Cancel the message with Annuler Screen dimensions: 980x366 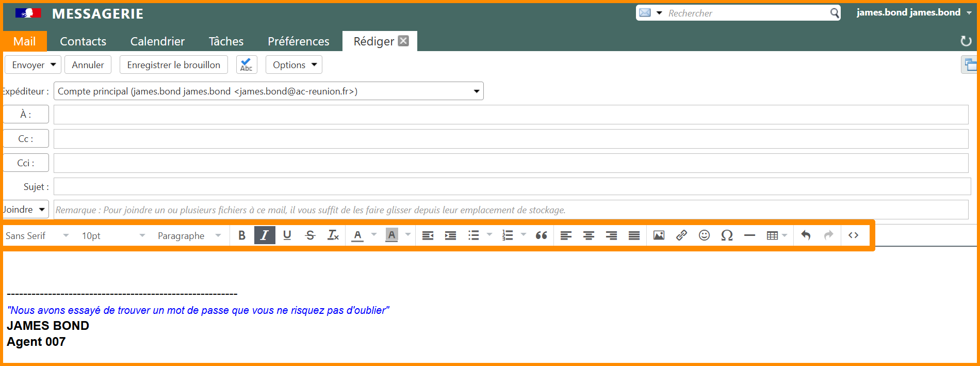pos(88,65)
